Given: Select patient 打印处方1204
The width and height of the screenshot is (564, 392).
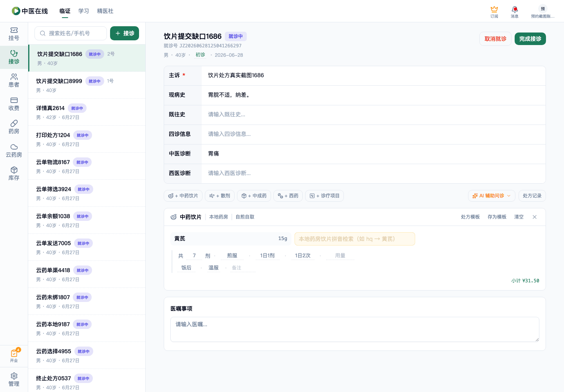Looking at the screenshot, I should 87,139.
